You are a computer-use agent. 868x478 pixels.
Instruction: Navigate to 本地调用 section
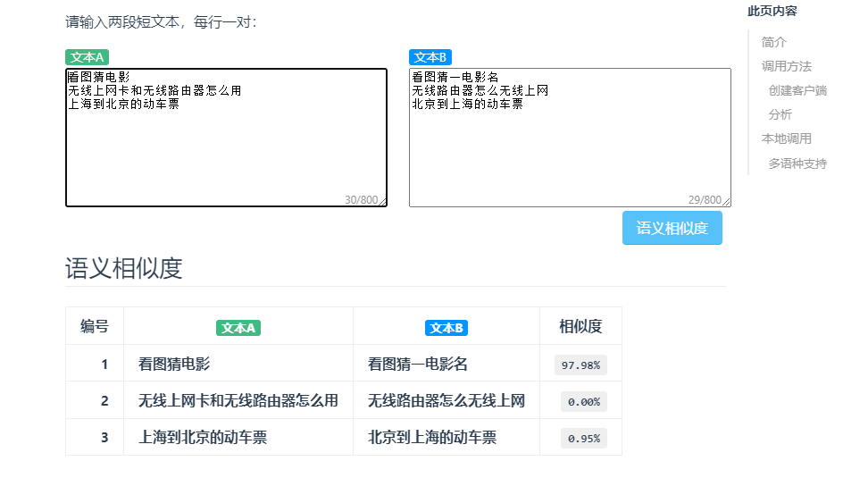coord(786,138)
